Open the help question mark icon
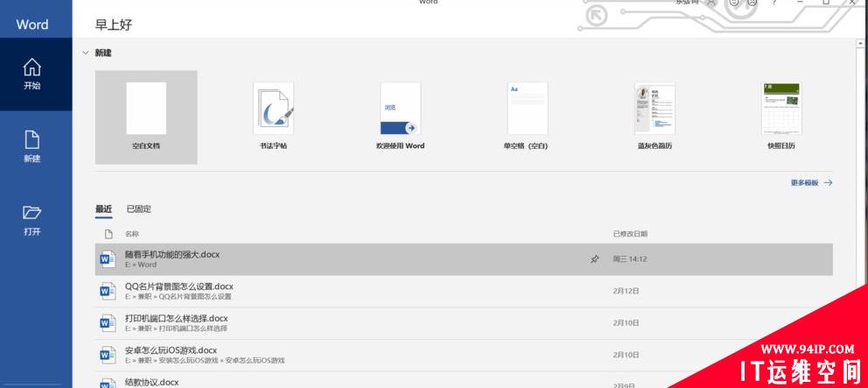The image size is (868, 388). 774,3
